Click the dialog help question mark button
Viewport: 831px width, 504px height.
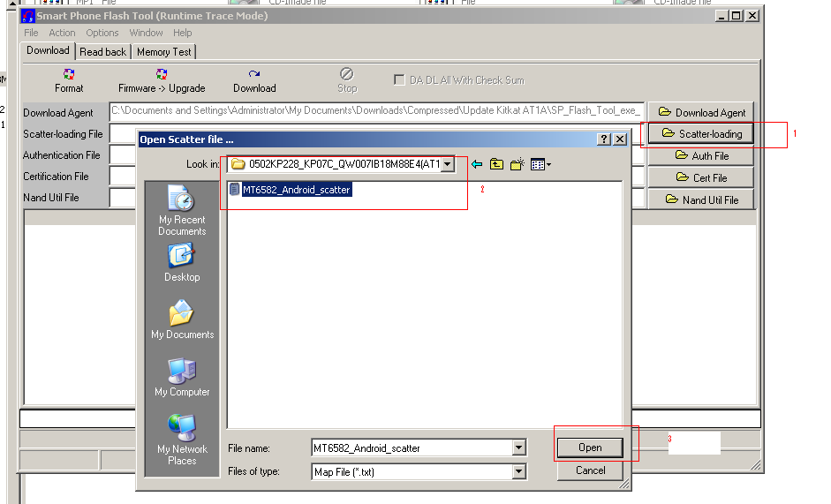604,139
